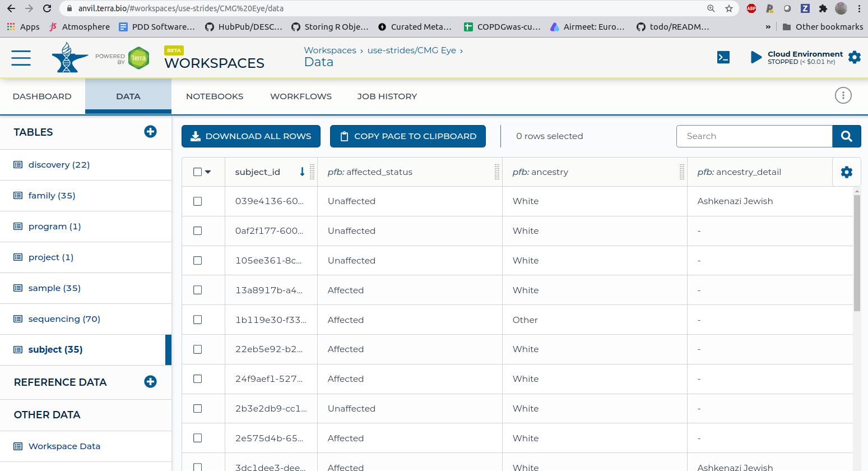Select row 24f9aef1-527 checkbox

coord(197,379)
